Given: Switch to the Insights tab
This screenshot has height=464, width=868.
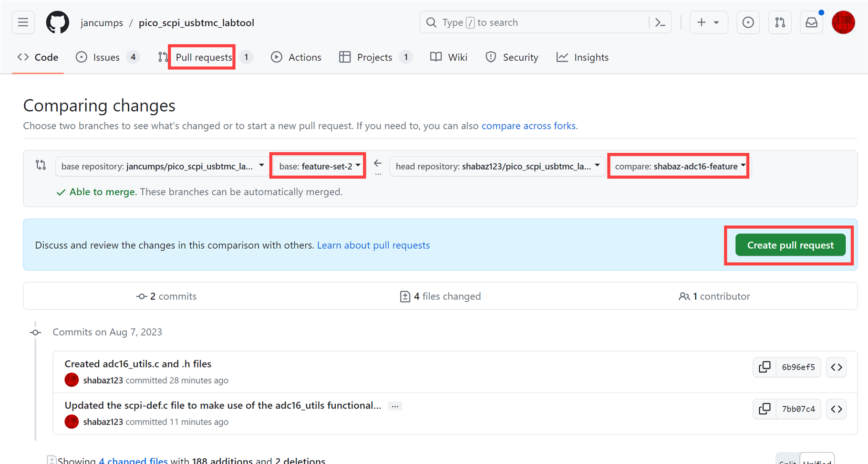Looking at the screenshot, I should pyautogui.click(x=583, y=57).
